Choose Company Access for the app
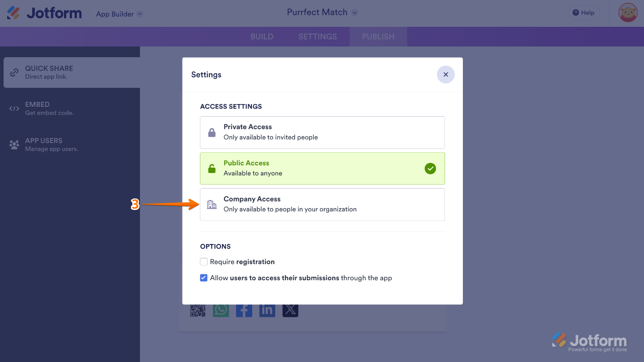This screenshot has width=644, height=362. tap(322, 204)
